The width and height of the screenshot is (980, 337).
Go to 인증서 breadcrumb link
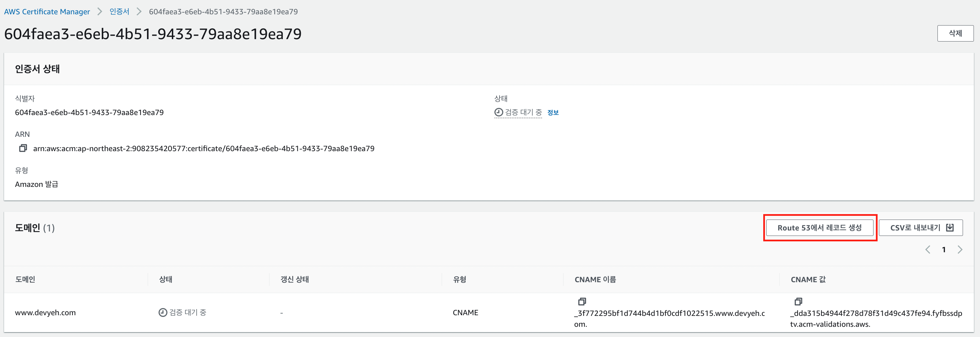click(119, 12)
